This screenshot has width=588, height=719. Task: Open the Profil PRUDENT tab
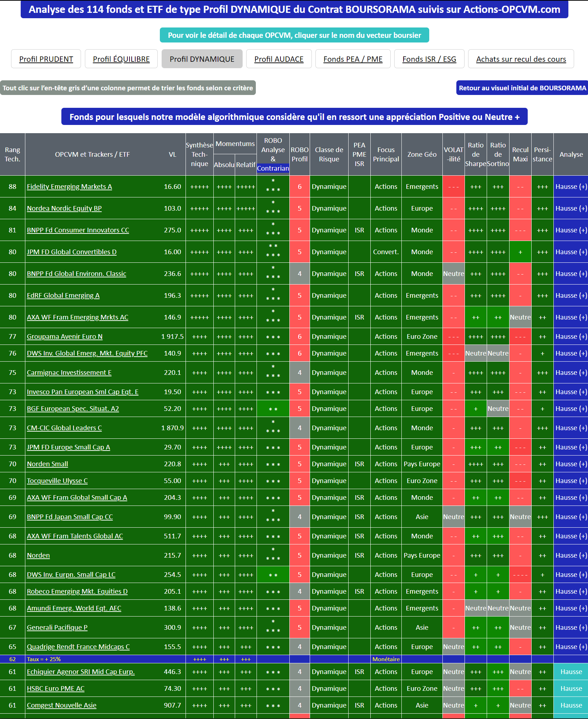tap(46, 59)
